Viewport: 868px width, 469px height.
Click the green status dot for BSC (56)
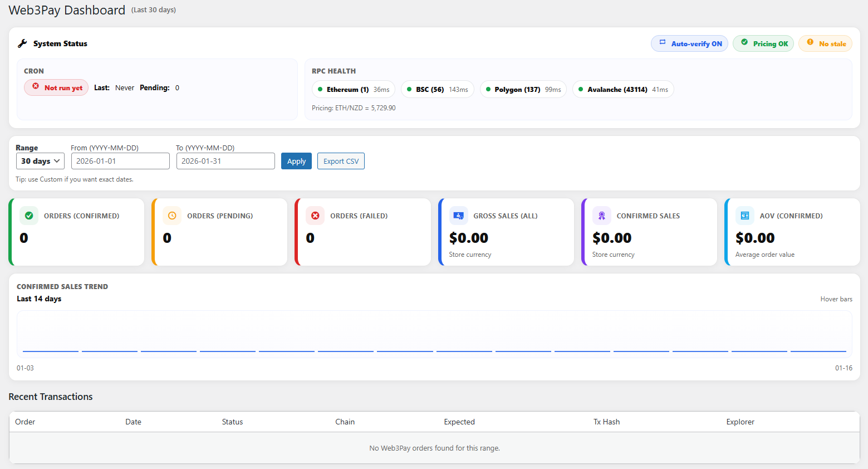click(x=409, y=89)
